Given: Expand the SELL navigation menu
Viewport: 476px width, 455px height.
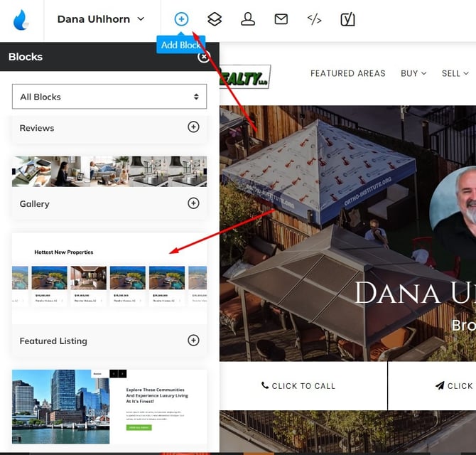Looking at the screenshot, I should [455, 73].
